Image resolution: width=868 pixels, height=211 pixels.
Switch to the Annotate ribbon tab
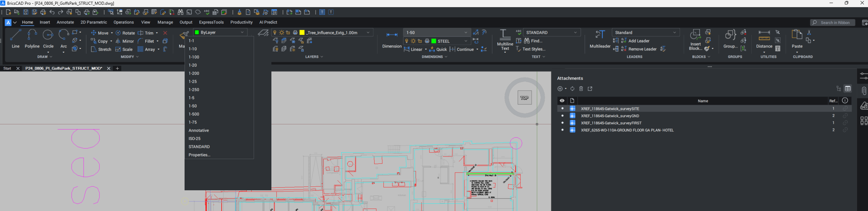pyautogui.click(x=65, y=22)
